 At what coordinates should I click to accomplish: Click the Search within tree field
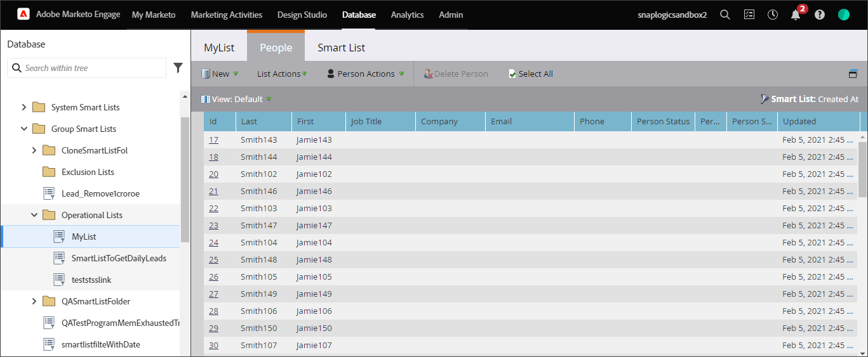click(x=86, y=68)
